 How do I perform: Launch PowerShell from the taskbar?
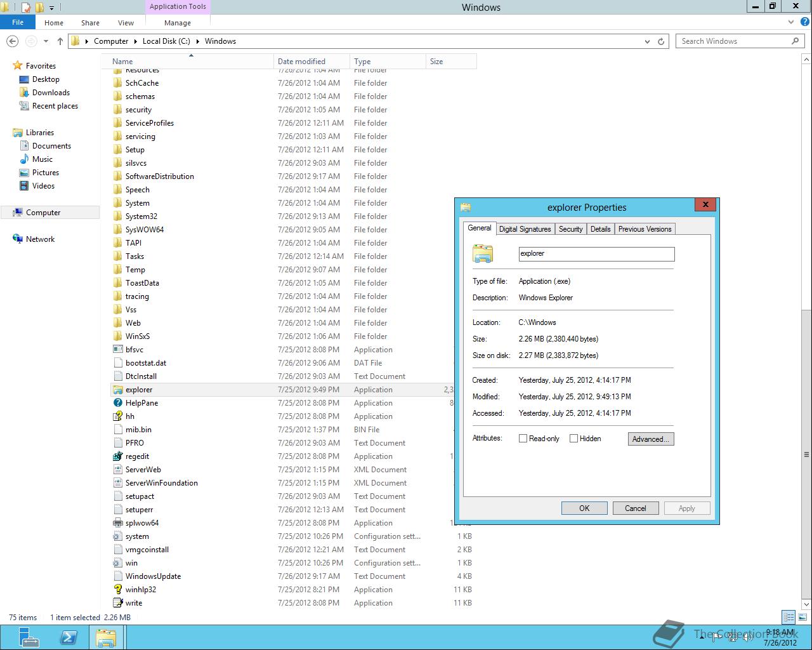click(68, 637)
